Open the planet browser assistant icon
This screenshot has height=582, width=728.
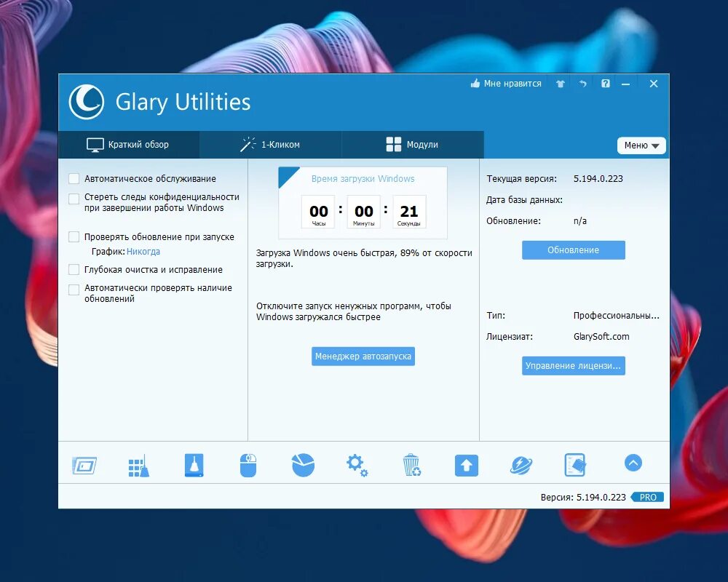pyautogui.click(x=521, y=465)
